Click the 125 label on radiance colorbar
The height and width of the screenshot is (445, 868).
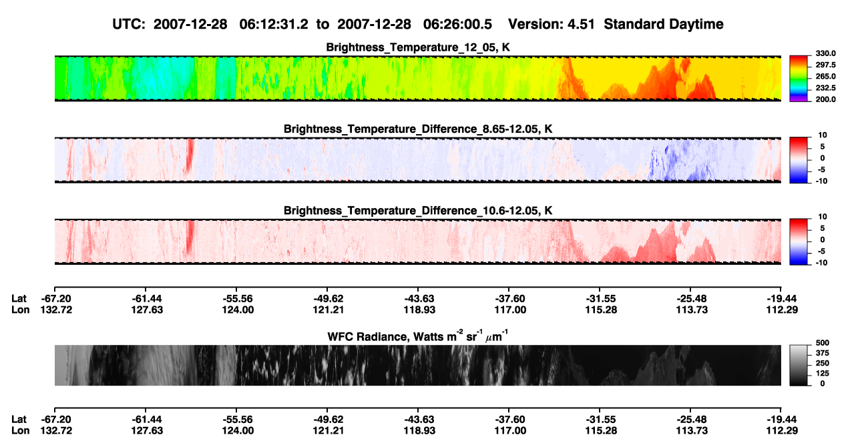(822, 374)
